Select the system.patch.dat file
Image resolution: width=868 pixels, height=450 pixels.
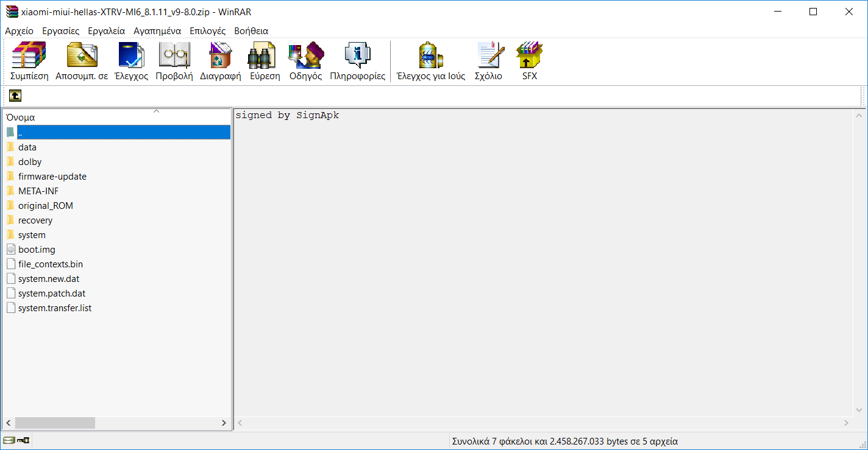(52, 294)
